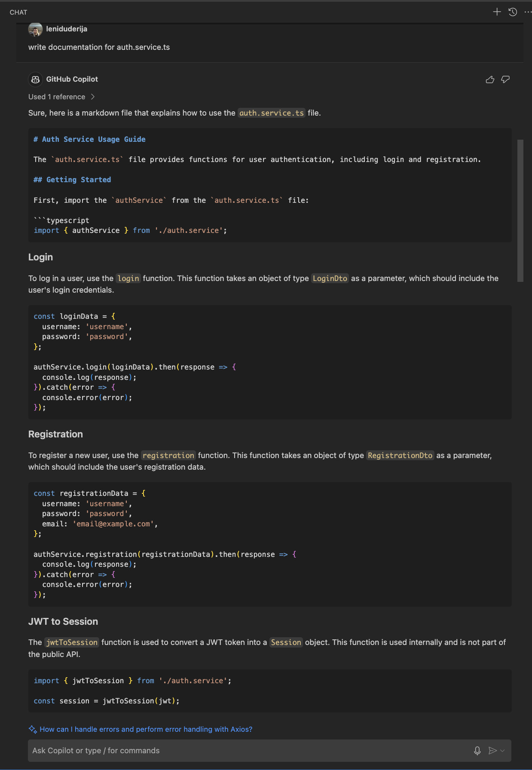The image size is (532, 770).
Task: Click the '# Auth Service Usage Guide' line
Action: (x=89, y=139)
